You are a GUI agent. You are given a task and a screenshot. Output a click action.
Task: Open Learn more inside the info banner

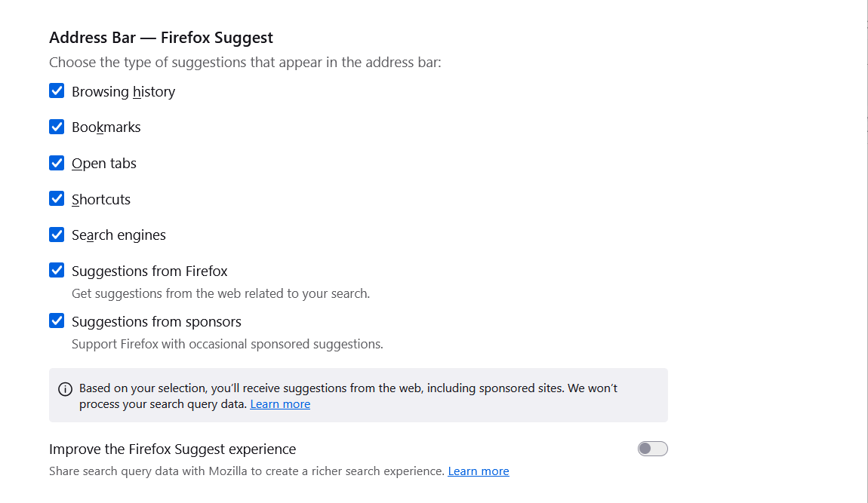pyautogui.click(x=280, y=403)
